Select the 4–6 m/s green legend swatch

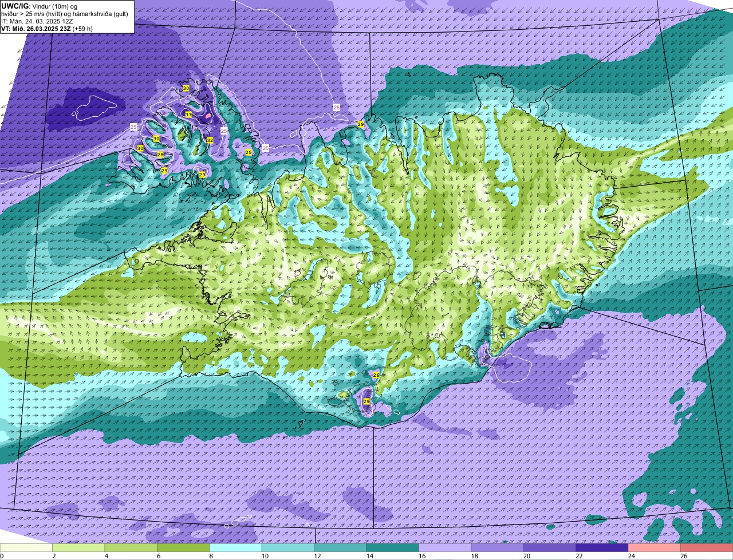[131, 548]
